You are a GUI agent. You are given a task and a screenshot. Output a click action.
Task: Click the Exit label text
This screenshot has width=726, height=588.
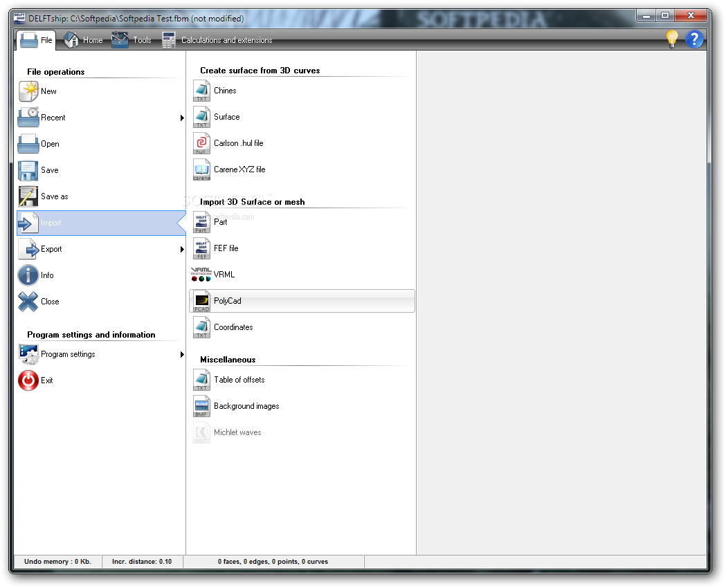click(47, 380)
